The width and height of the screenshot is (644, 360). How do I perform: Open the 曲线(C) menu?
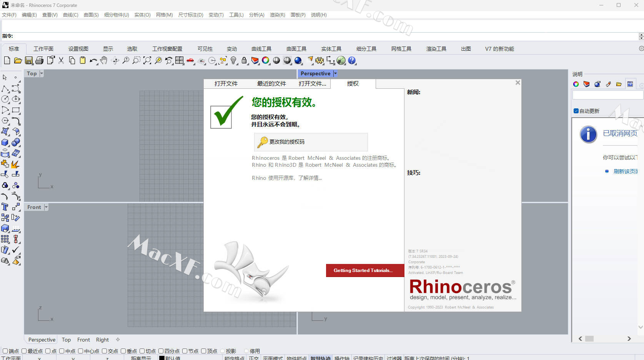pos(71,15)
